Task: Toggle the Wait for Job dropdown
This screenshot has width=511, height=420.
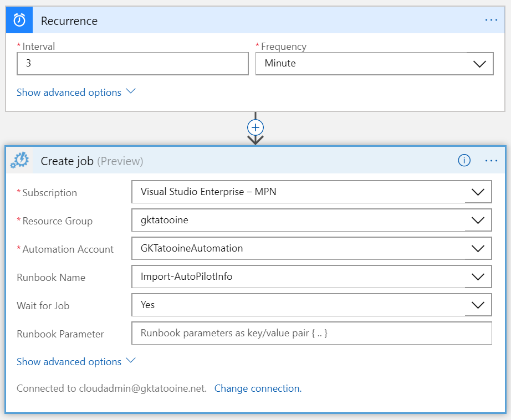Action: [311, 305]
